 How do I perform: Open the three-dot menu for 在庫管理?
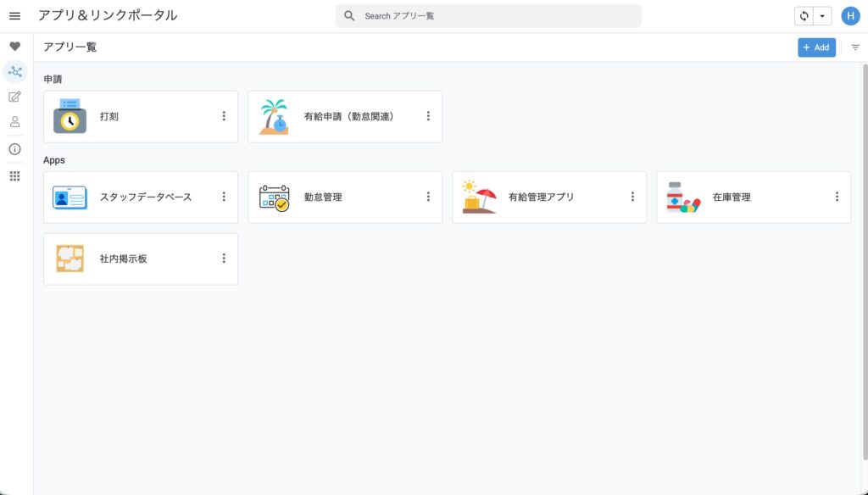coord(837,197)
